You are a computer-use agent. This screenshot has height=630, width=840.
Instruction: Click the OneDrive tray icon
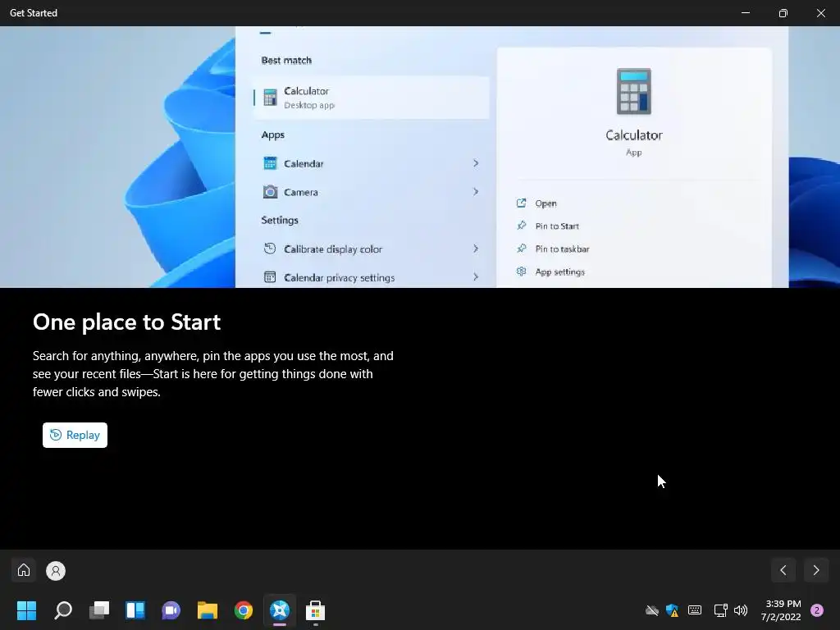point(651,610)
